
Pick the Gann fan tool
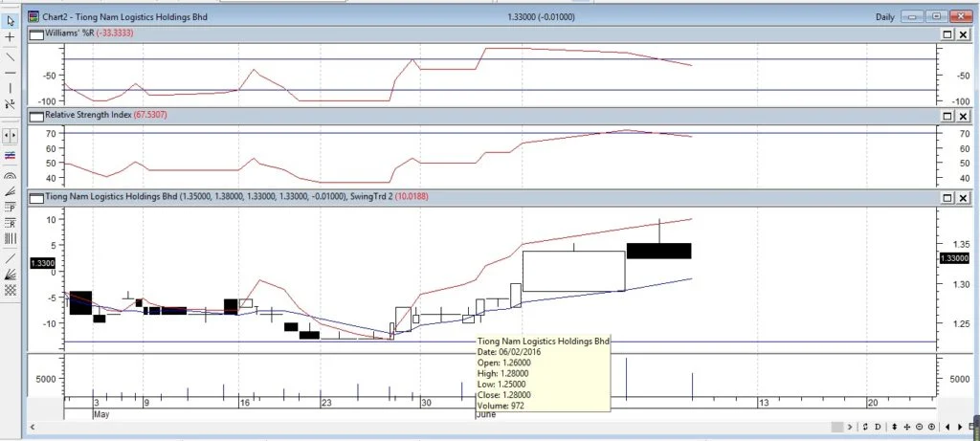pyautogui.click(x=10, y=275)
